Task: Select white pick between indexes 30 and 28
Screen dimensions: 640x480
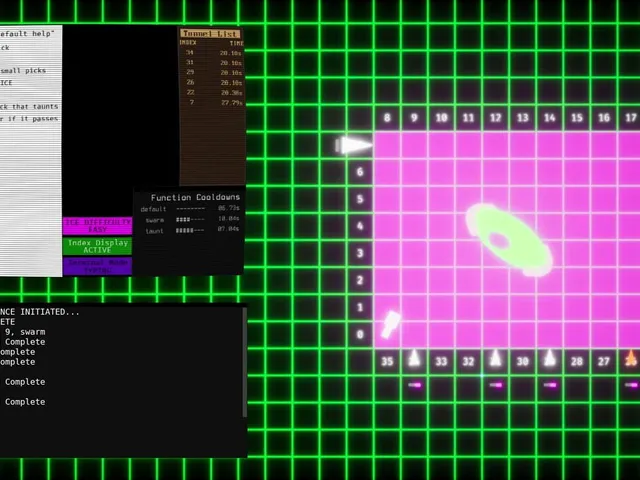Action: coord(550,358)
